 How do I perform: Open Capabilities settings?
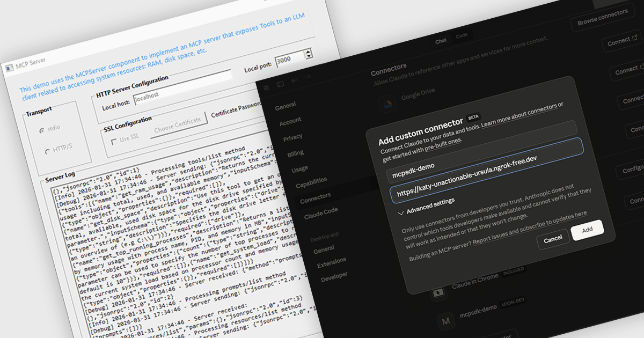click(x=311, y=183)
